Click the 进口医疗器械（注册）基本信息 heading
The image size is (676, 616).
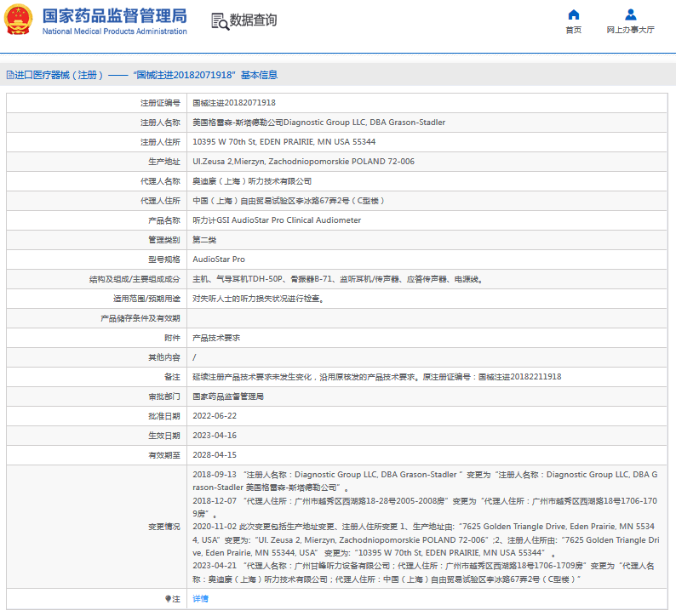pyautogui.click(x=142, y=76)
